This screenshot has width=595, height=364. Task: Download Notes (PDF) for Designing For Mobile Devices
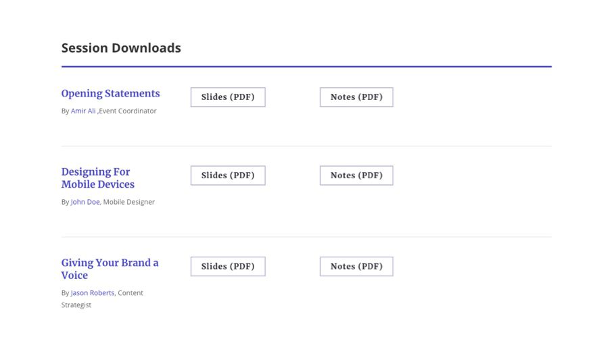pyautogui.click(x=356, y=176)
